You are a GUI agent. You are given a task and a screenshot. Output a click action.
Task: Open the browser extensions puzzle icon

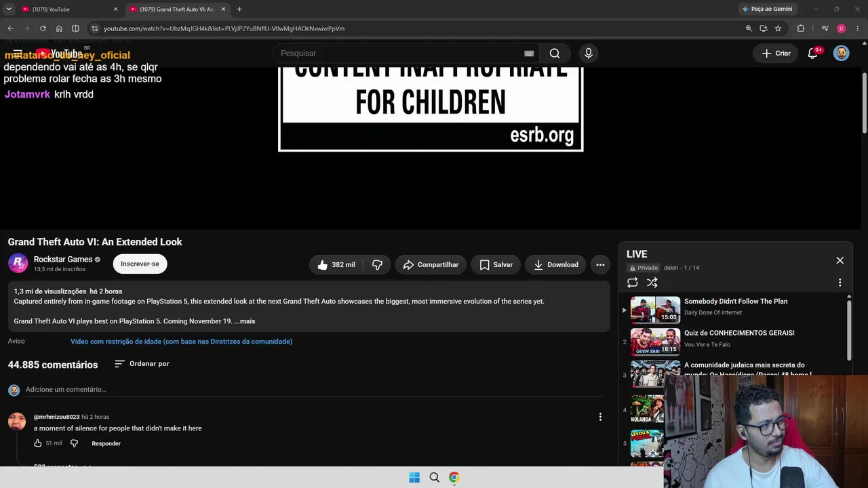pyautogui.click(x=801, y=28)
